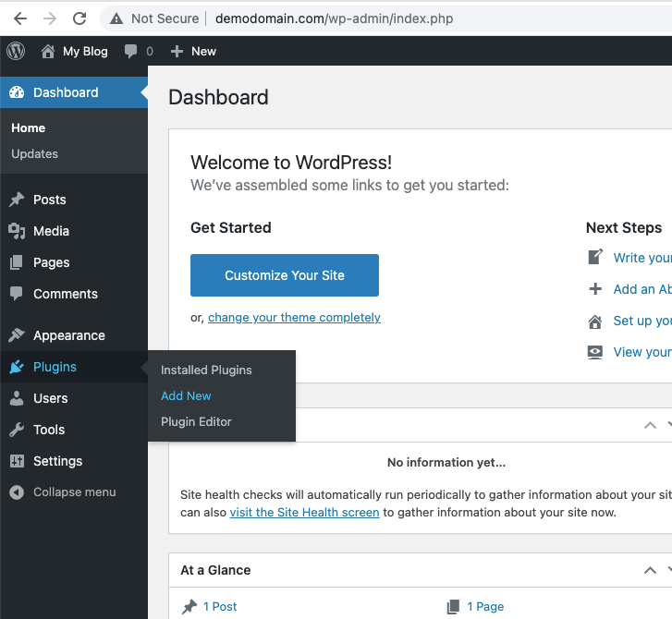The image size is (672, 619).
Task: Click the plus icon next to New
Action: [177, 52]
